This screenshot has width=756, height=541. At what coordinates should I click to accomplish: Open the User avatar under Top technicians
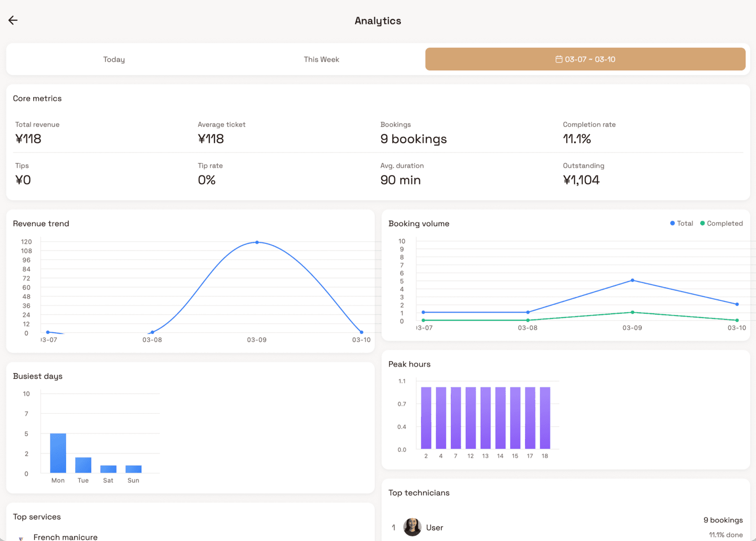coord(412,527)
